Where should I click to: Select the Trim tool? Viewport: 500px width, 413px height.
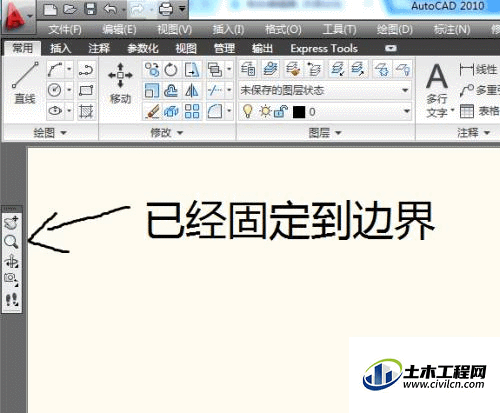point(215,90)
